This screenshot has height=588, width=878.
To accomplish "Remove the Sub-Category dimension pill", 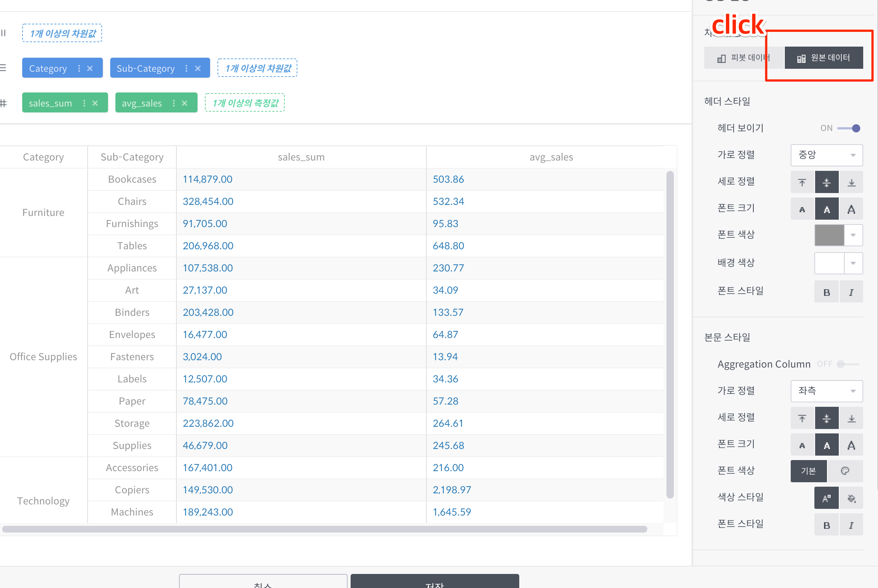I will point(198,68).
